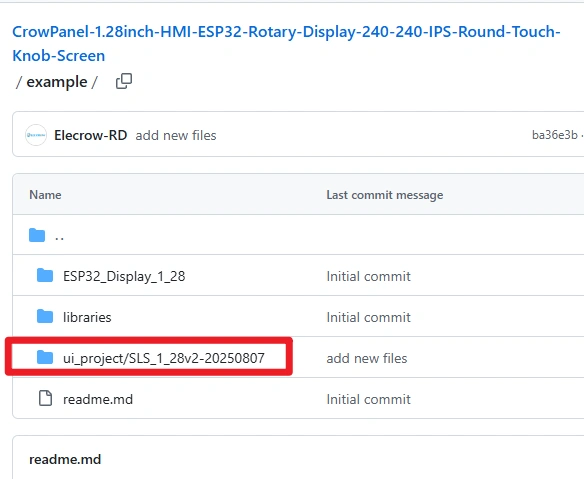Open commit hash ba36e3b
Image resolution: width=584 pixels, height=479 pixels.
(x=555, y=135)
